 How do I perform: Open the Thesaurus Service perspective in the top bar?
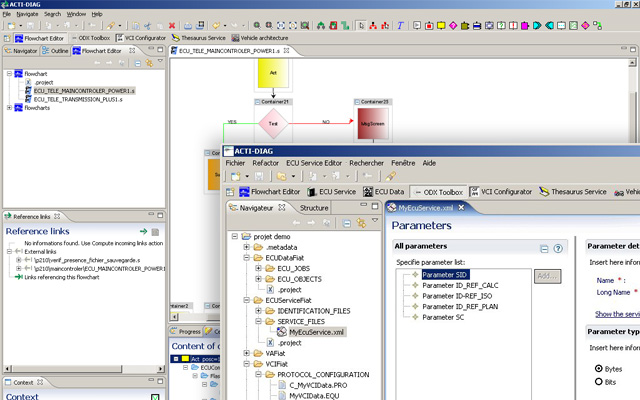(x=199, y=38)
